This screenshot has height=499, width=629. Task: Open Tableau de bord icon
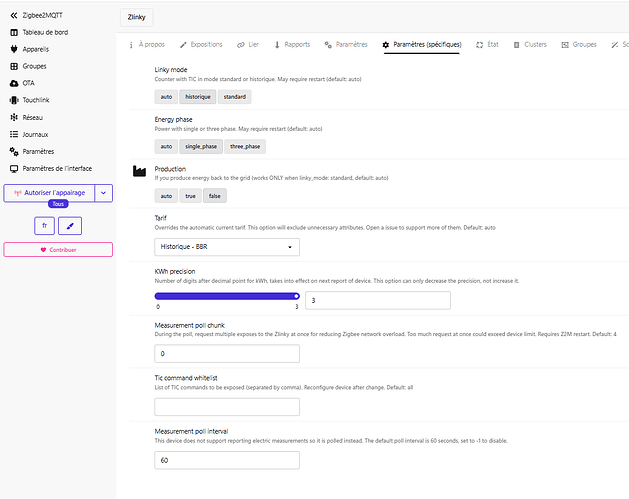(x=14, y=32)
